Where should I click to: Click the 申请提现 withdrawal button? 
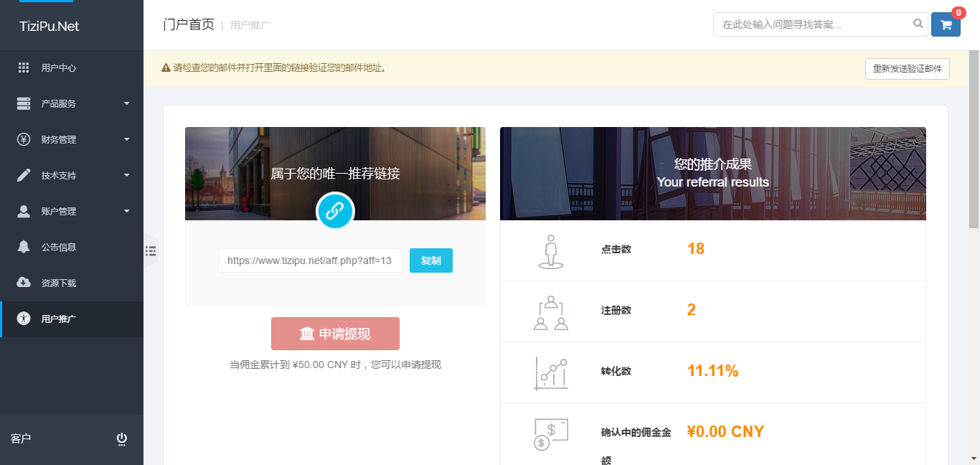click(335, 333)
